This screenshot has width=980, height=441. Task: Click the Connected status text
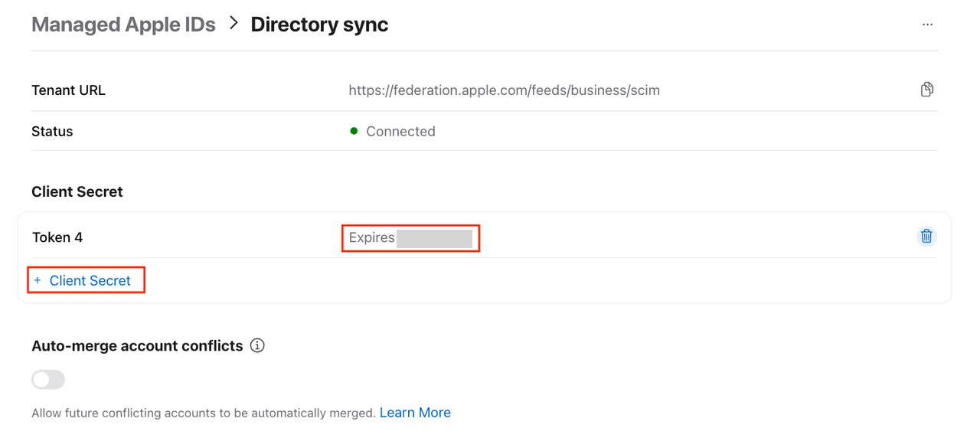[x=400, y=132]
